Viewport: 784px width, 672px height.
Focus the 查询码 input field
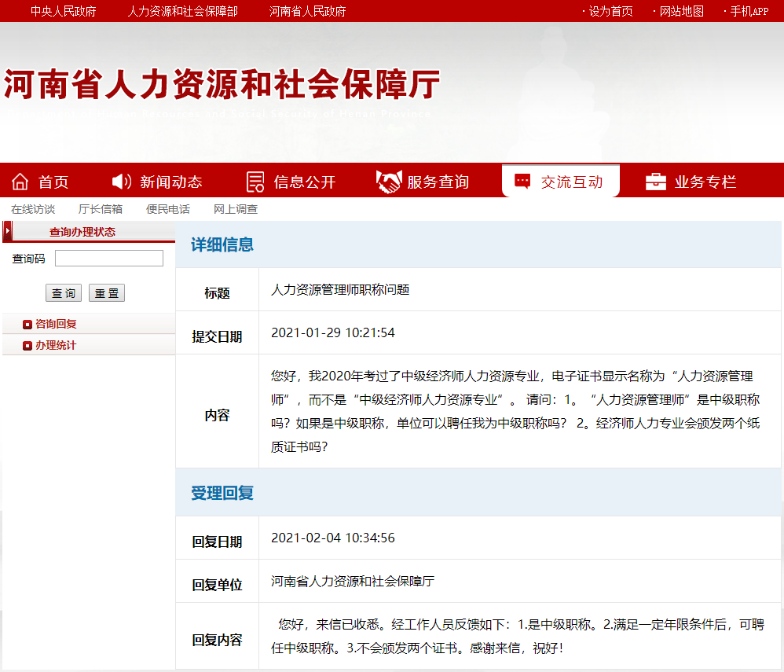coord(109,259)
